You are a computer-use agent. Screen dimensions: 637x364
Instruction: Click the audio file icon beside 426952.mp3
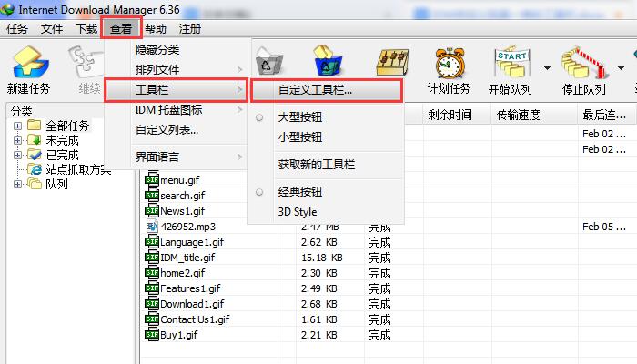tap(152, 227)
